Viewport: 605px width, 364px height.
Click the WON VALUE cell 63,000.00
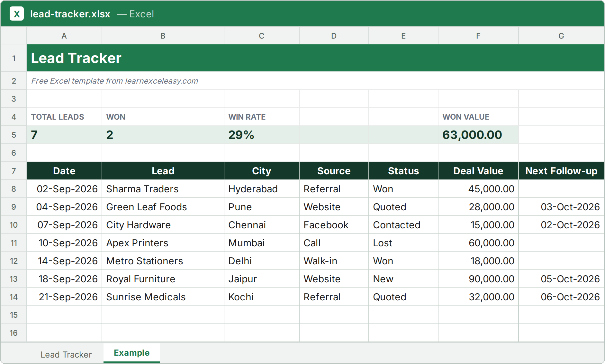click(478, 135)
